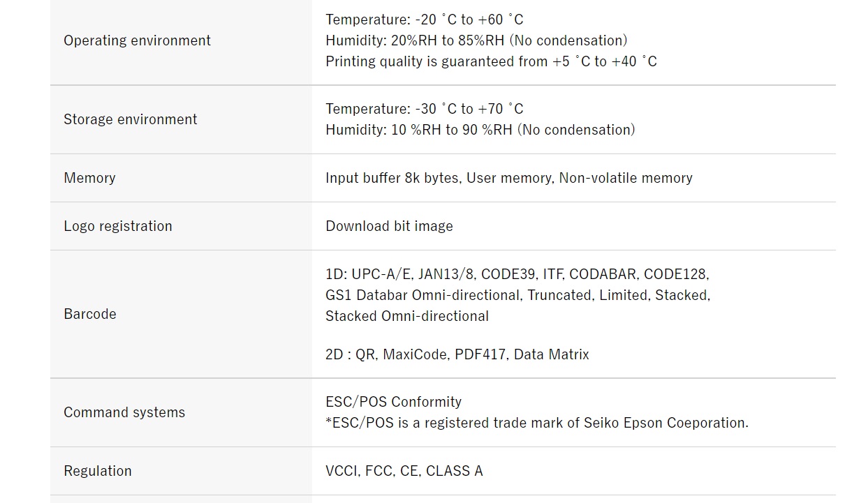
Task: Select the VCCI, FCC, CE, CLASS A value
Action: (404, 471)
